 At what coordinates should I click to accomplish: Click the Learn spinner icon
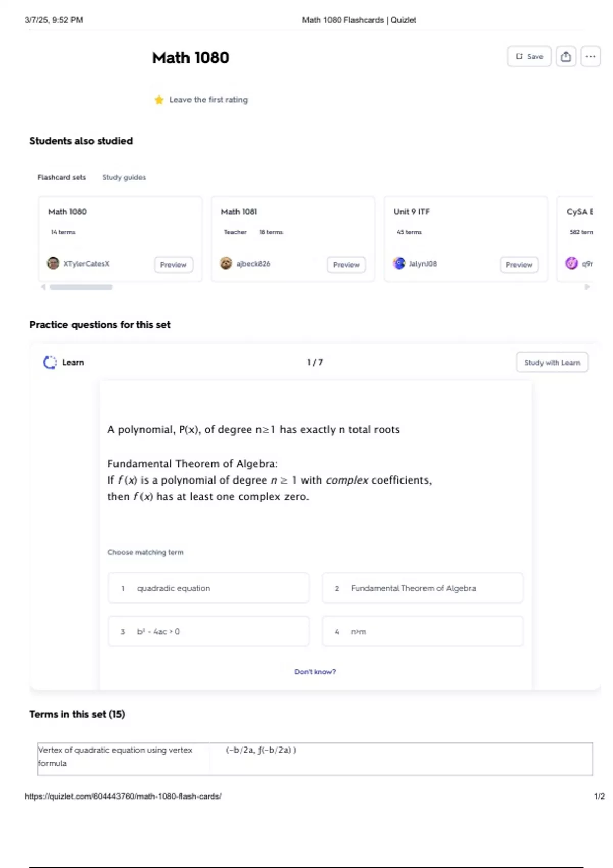click(50, 363)
